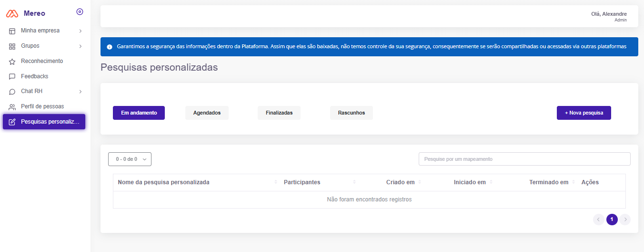Expand the Minha empresa submenu chevron

tap(80, 31)
